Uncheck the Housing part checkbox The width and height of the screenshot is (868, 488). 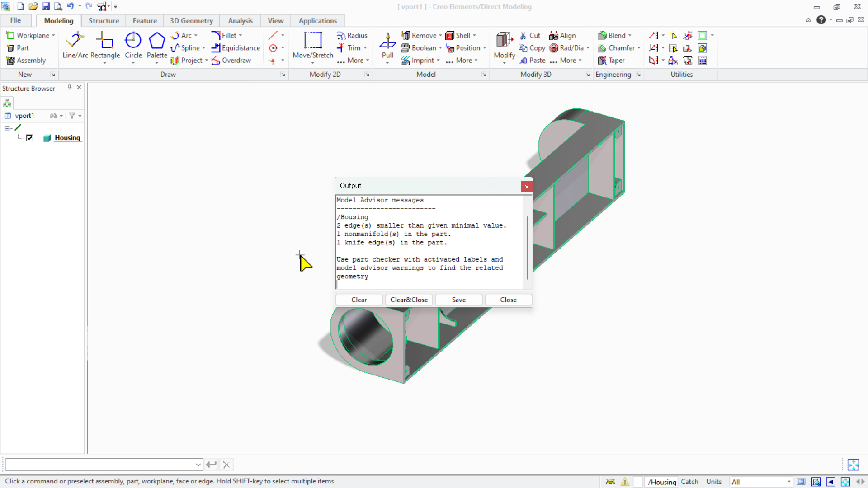point(29,138)
